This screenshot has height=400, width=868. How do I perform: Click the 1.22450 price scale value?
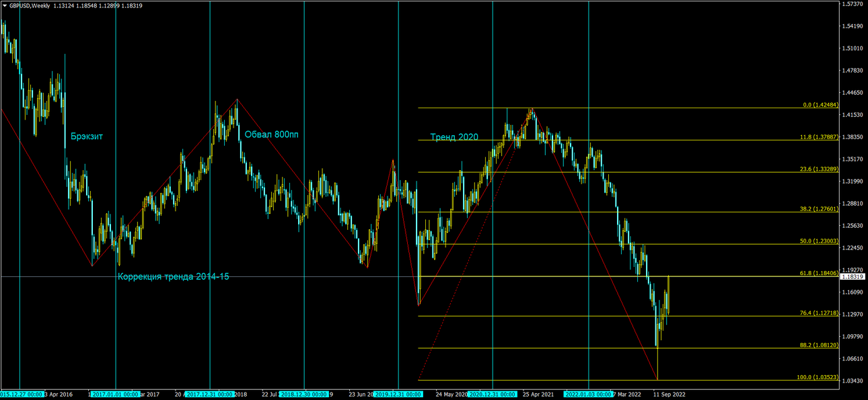(x=853, y=248)
